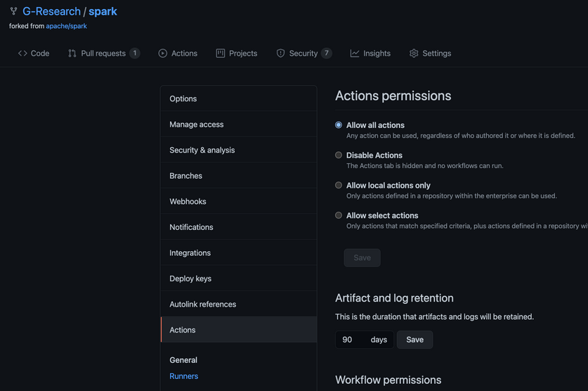The image size is (588, 391).
Task: Follow the apache/spark upstream link
Action: click(66, 26)
